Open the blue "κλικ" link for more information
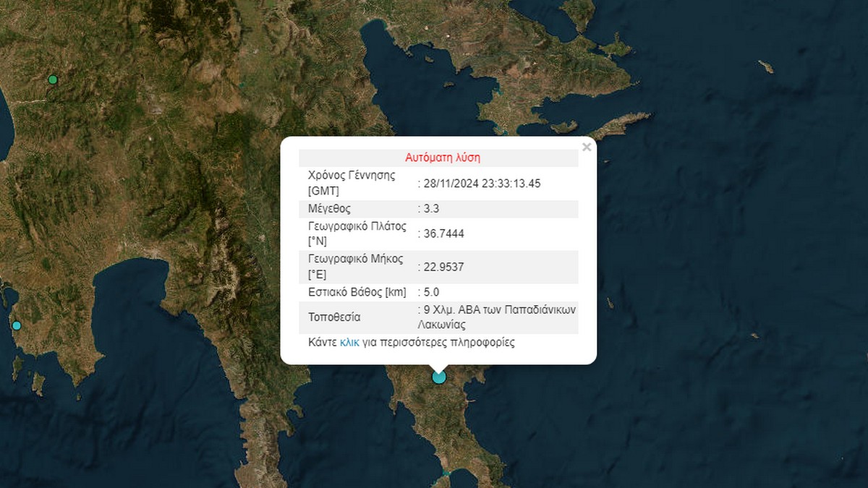 (x=350, y=343)
